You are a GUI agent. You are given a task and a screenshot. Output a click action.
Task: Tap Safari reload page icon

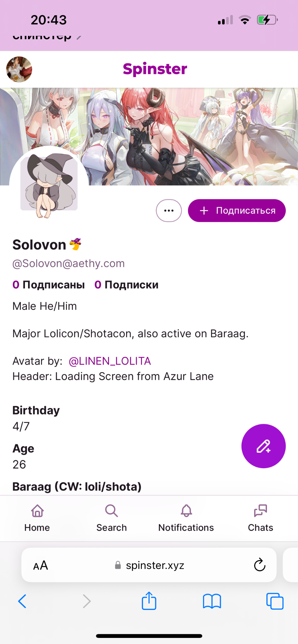click(260, 565)
